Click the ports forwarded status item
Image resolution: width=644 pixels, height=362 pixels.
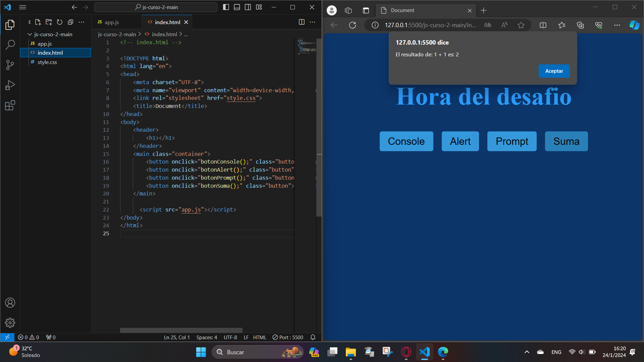coord(51,337)
